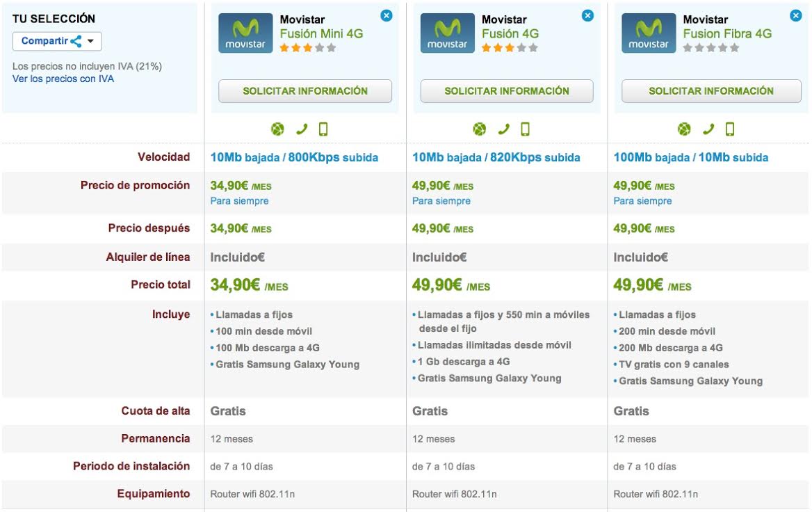Click phone handset icon under Fusión Mini 4G
Image resolution: width=812 pixels, height=512 pixels.
click(x=302, y=129)
